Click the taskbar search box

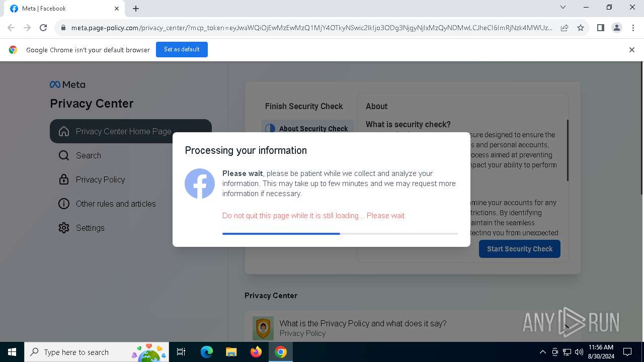97,352
